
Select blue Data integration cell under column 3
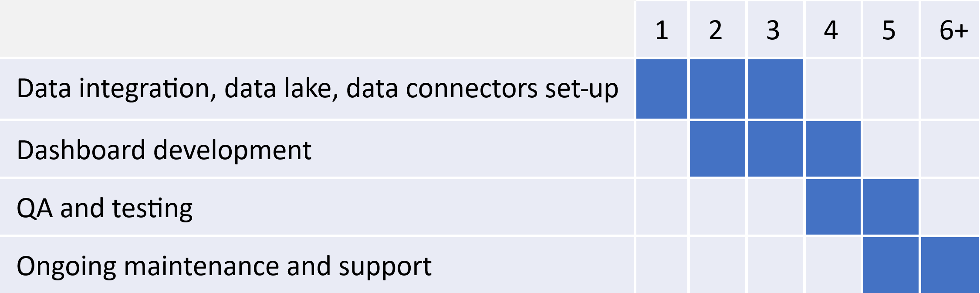tap(775, 89)
